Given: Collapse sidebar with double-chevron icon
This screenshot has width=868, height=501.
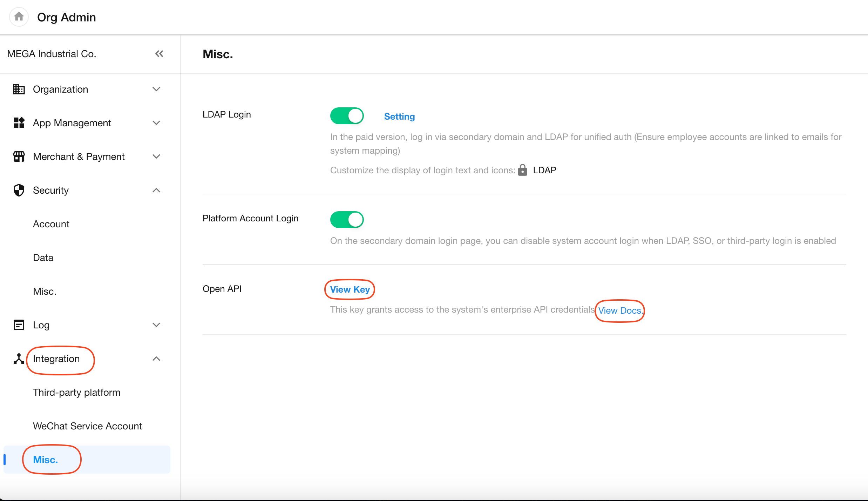Looking at the screenshot, I should click(x=159, y=54).
